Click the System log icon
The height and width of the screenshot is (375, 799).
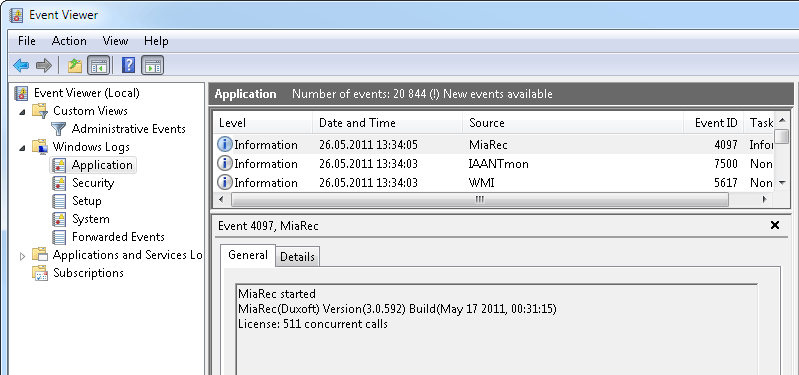point(59,219)
